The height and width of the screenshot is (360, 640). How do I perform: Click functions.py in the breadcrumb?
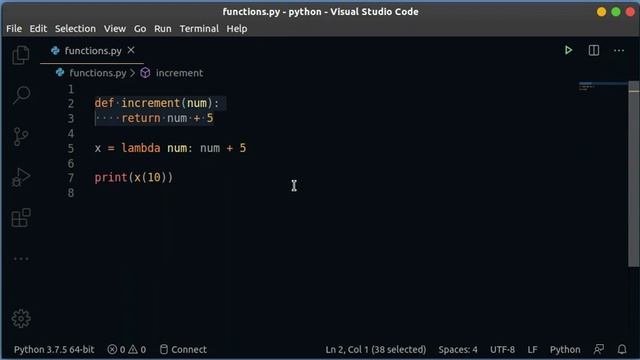(x=98, y=73)
